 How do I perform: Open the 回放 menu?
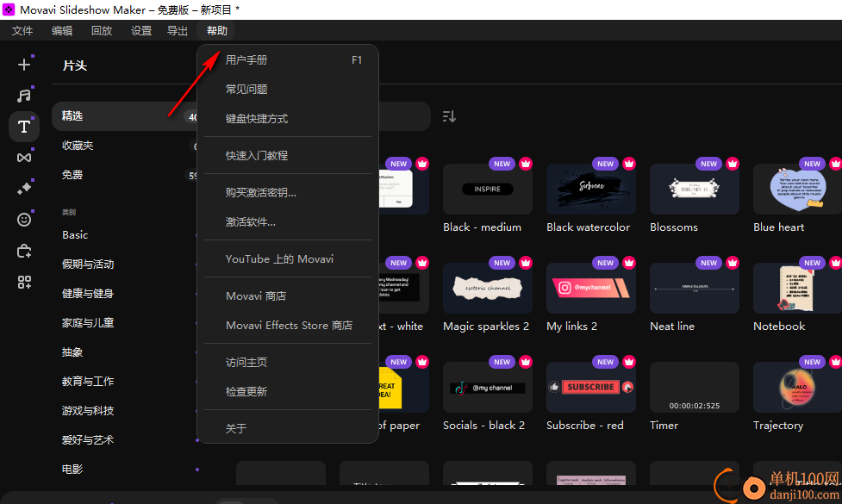102,31
